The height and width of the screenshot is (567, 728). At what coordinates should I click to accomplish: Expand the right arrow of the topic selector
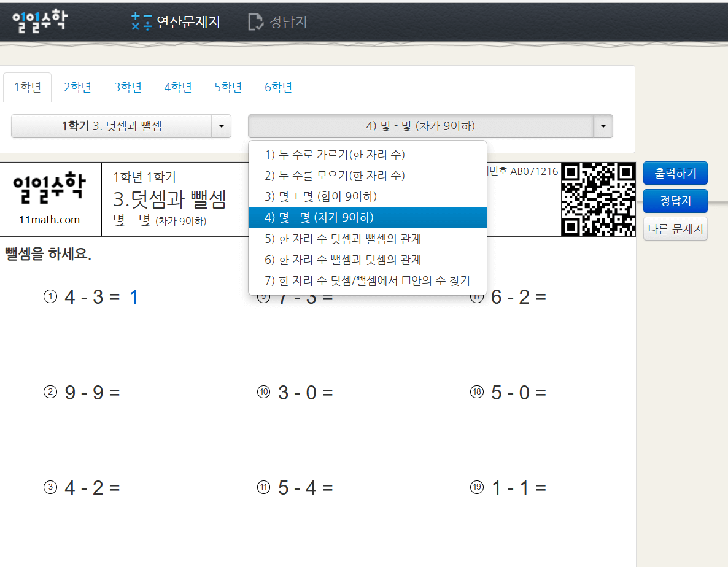(603, 126)
